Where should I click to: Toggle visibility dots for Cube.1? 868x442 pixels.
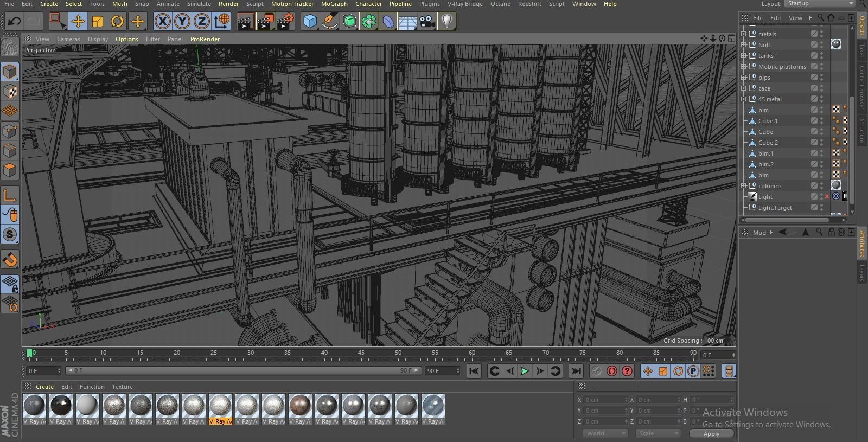[822, 120]
